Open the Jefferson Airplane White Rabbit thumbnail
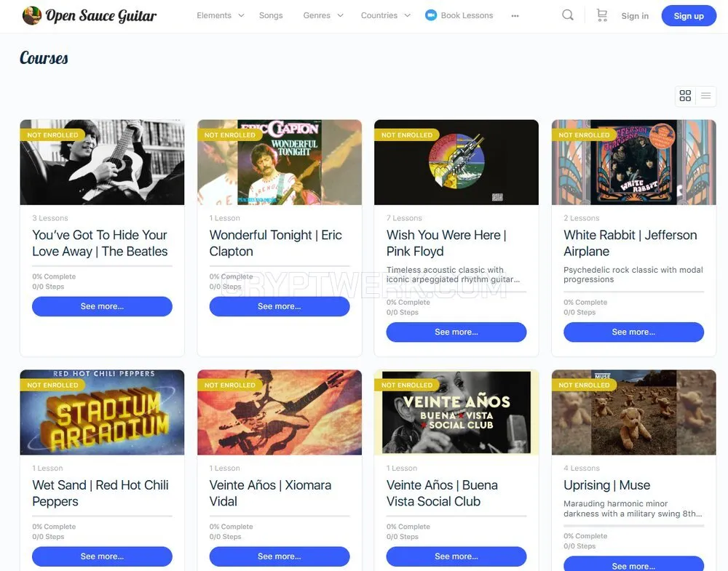The image size is (728, 571). click(634, 162)
